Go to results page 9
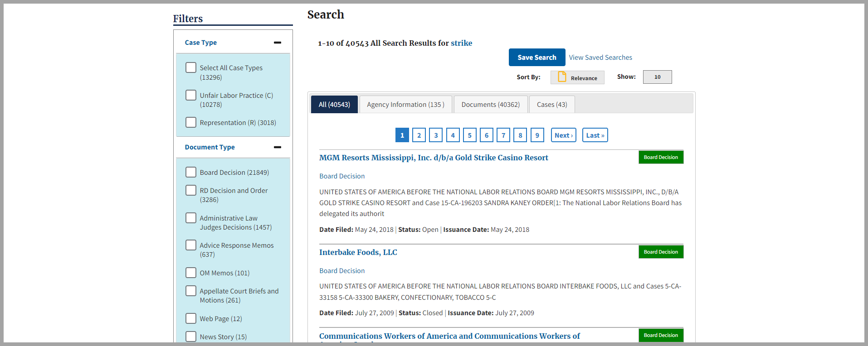The image size is (868, 346). click(537, 135)
